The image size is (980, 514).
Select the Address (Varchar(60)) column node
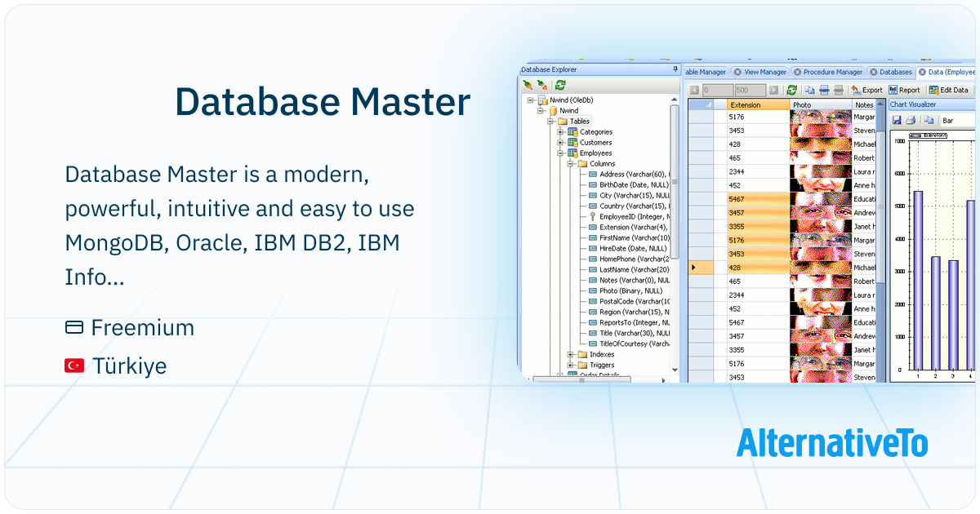click(629, 174)
